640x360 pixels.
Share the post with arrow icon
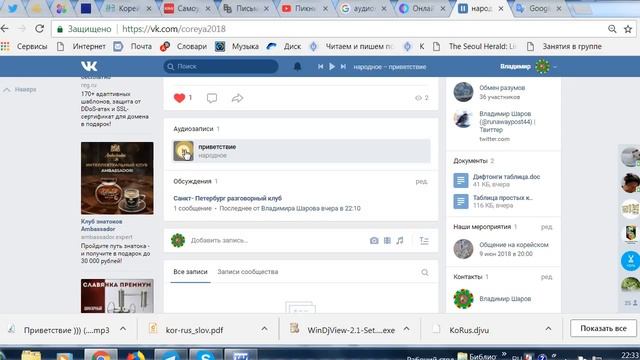point(237,98)
